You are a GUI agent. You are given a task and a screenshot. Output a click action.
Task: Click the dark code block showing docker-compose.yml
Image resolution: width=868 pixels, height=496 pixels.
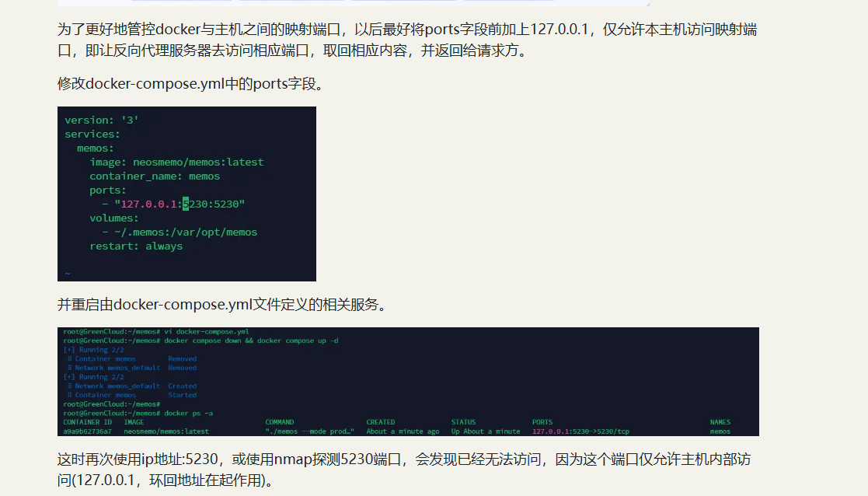pyautogui.click(x=186, y=194)
